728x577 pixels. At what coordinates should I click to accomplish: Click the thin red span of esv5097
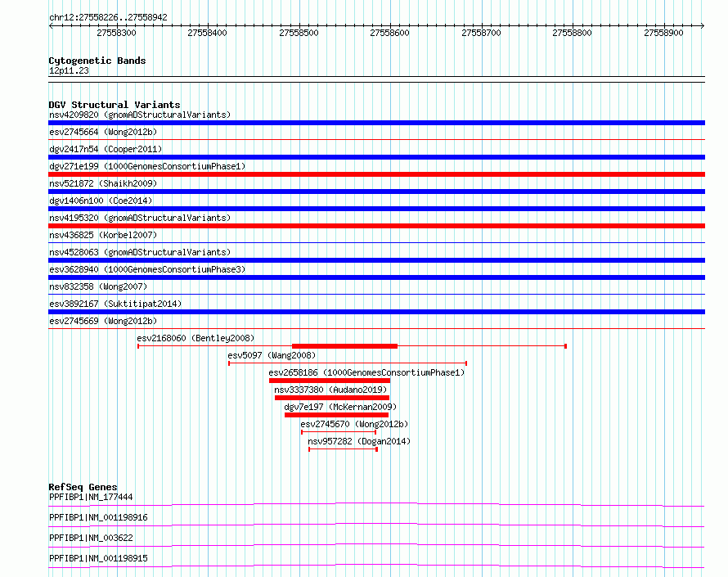pos(348,363)
